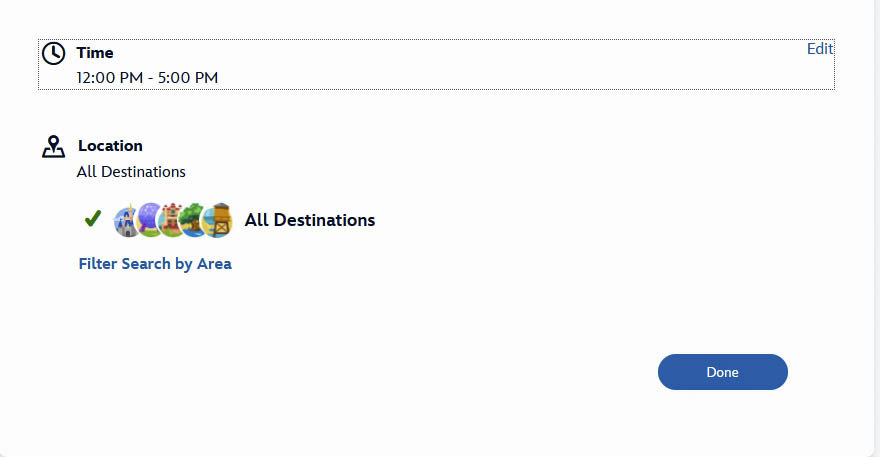Click the Location heading
Screen dimensions: 880x457
point(110,146)
